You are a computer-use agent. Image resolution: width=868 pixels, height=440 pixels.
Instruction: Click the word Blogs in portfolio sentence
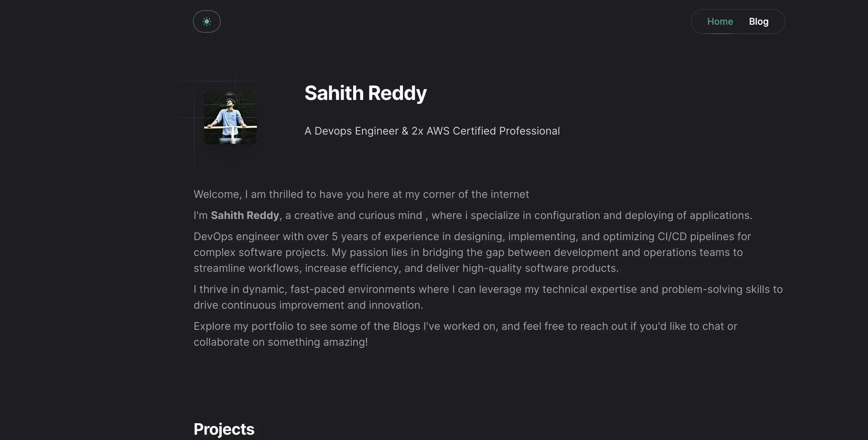point(406,327)
